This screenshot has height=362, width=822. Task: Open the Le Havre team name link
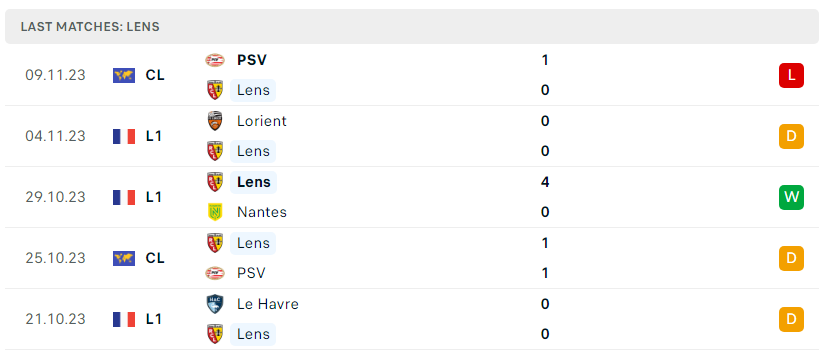click(267, 304)
